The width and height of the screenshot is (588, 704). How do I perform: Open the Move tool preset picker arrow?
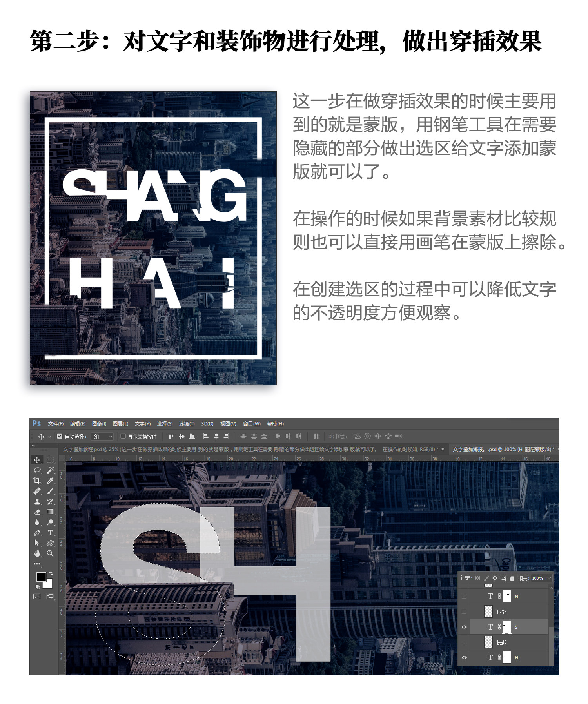coord(49,437)
